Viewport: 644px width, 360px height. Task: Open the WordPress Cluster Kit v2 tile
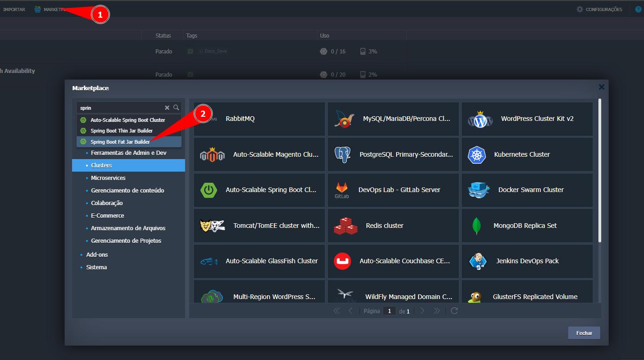pyautogui.click(x=527, y=119)
